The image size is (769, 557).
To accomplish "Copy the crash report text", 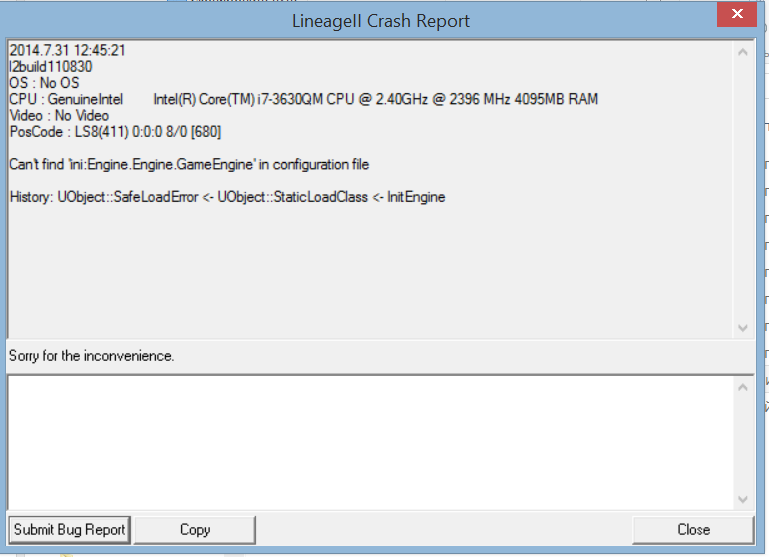I will point(195,530).
